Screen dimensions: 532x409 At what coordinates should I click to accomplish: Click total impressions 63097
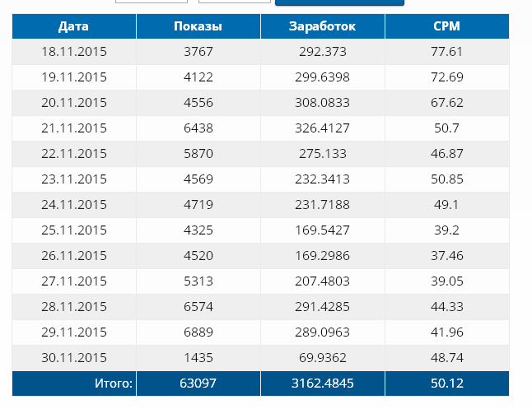(x=198, y=383)
